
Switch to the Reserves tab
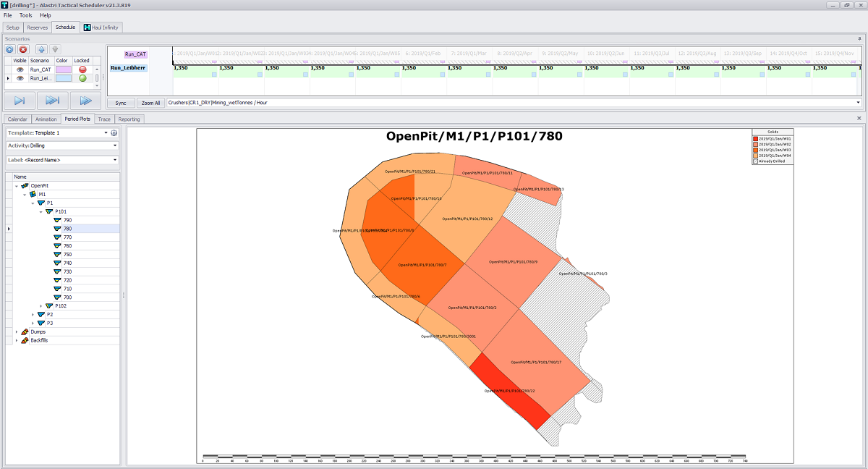tap(37, 28)
